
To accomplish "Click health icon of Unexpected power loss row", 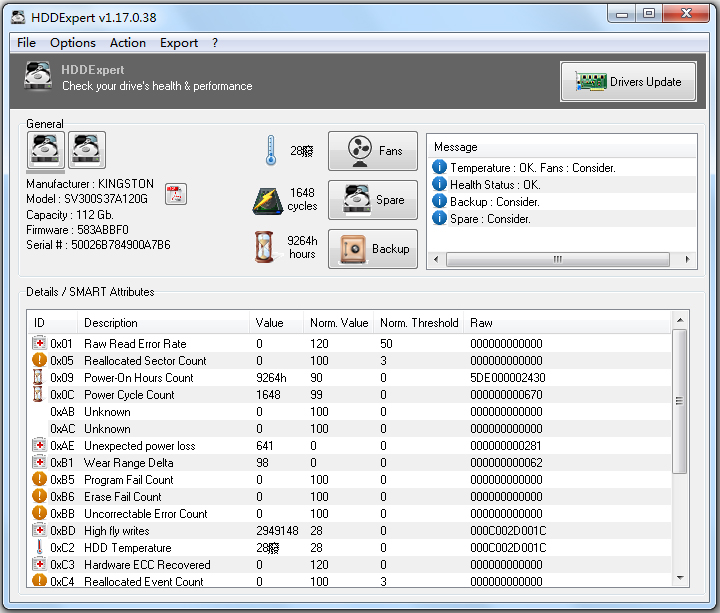I will [x=39, y=445].
